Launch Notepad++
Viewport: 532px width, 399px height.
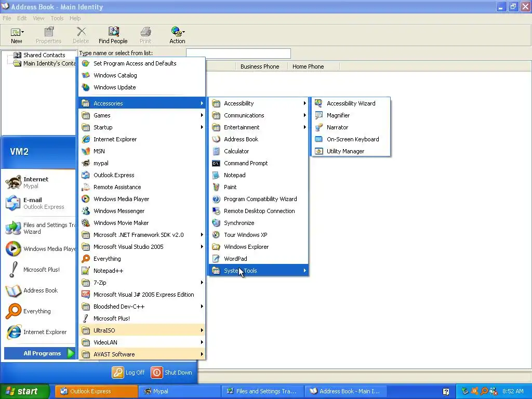142,270
